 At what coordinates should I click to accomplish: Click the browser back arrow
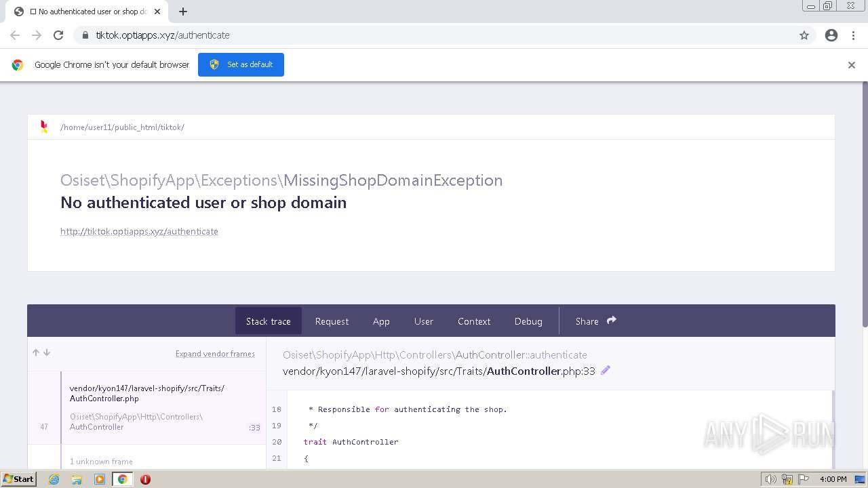coord(15,35)
